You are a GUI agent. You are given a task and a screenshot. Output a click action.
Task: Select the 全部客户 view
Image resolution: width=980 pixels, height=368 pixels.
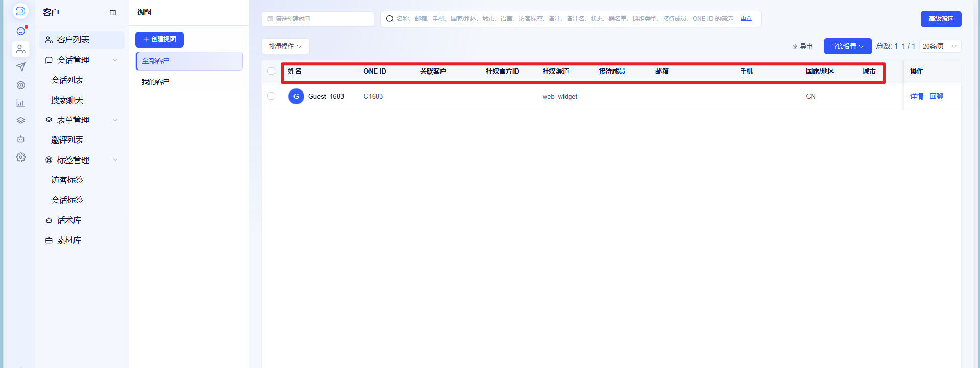189,61
